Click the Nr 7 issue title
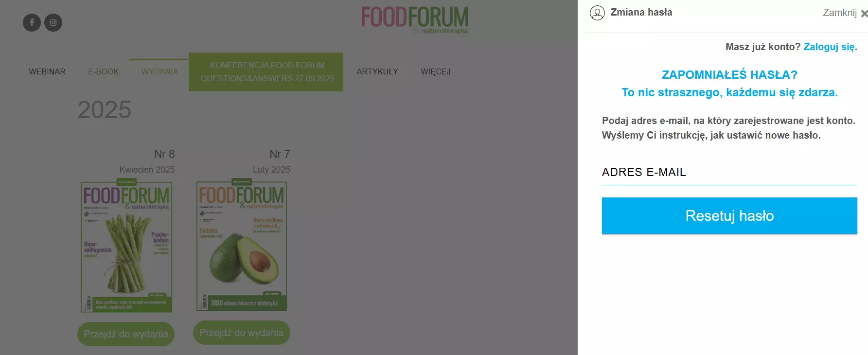 [280, 154]
